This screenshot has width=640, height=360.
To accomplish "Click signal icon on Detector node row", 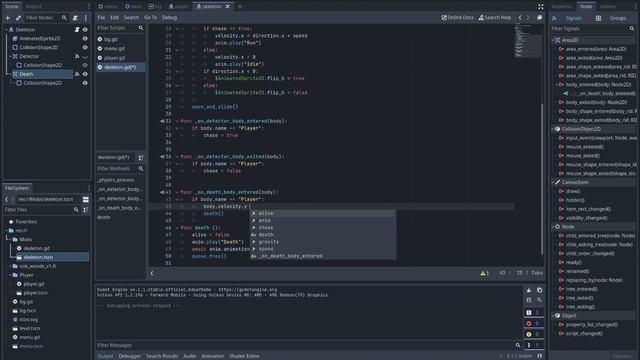I will pyautogui.click(x=77, y=56).
